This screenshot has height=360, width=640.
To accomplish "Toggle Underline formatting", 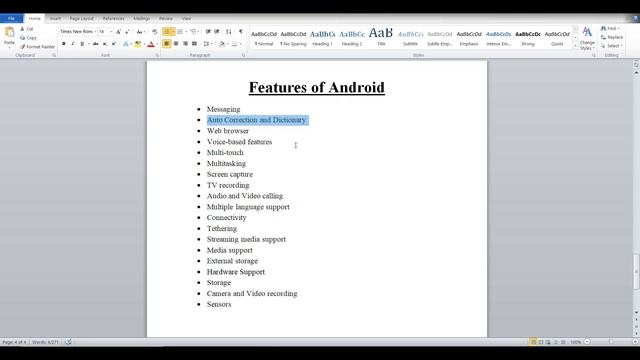I will point(82,44).
